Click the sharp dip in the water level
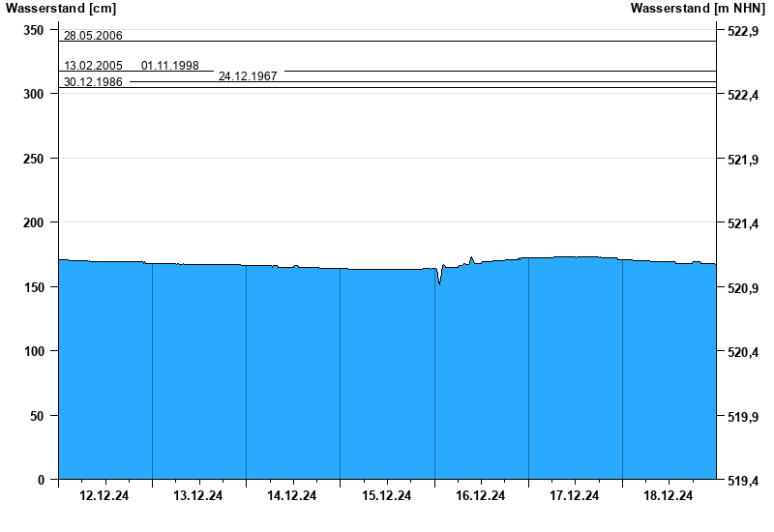The image size is (774, 532). [439, 281]
